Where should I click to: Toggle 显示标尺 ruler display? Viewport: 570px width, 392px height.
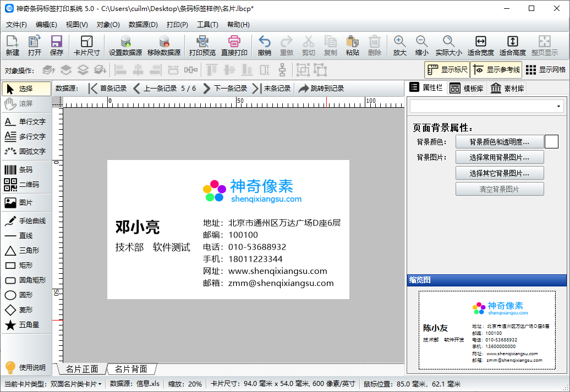[x=447, y=70]
